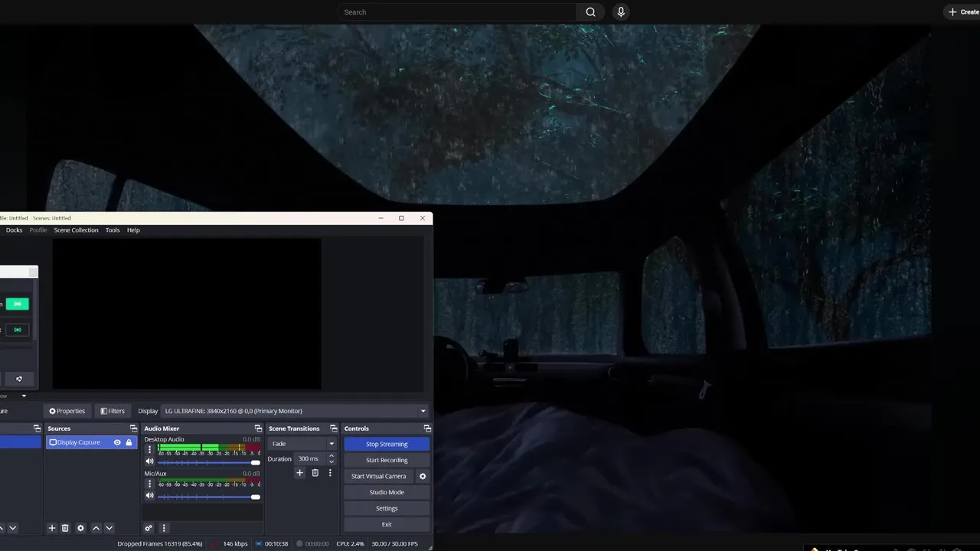Expand the small dropdown arrow below the dock
This screenshot has width=980, height=551.
pos(24,396)
